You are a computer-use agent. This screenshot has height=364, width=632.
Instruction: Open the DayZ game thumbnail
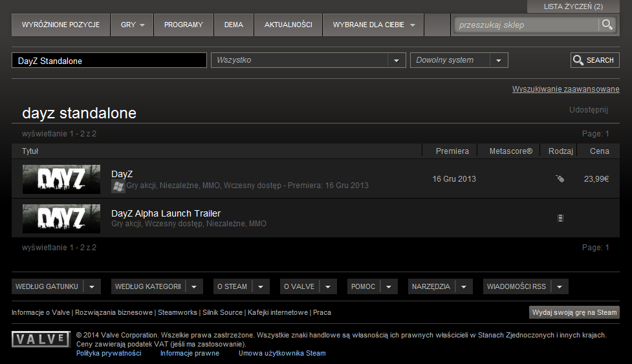pyautogui.click(x=61, y=179)
